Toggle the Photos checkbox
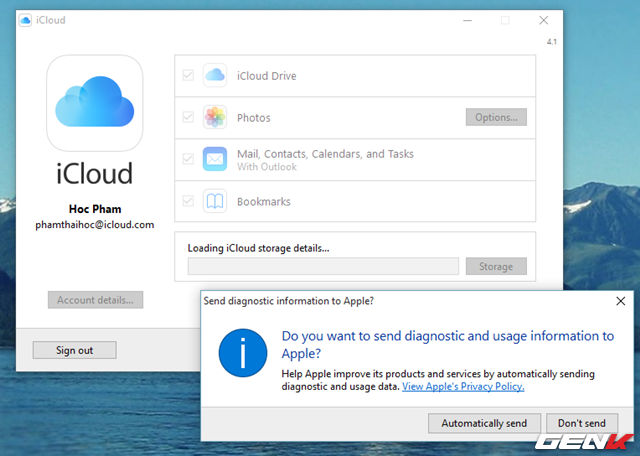Image resolution: width=640 pixels, height=456 pixels. pos(188,118)
